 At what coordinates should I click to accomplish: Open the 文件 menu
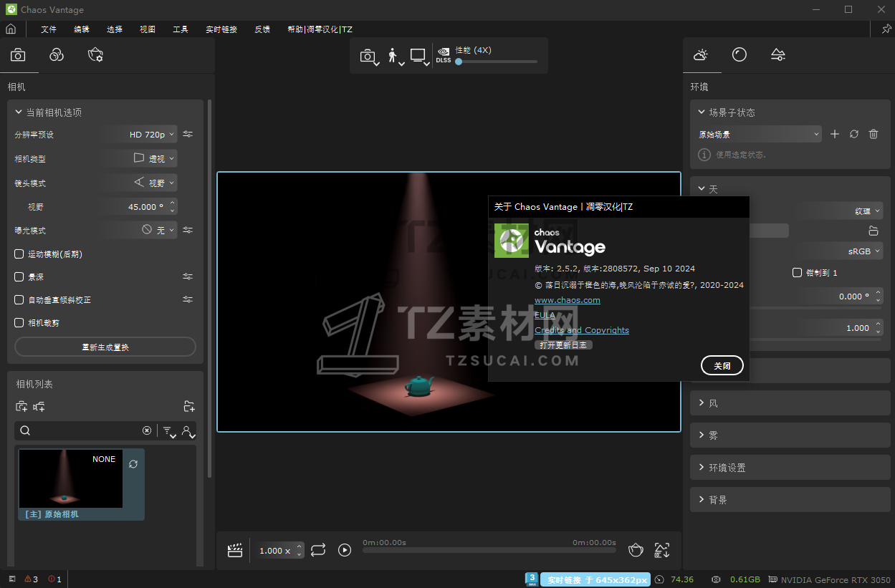pyautogui.click(x=49, y=29)
